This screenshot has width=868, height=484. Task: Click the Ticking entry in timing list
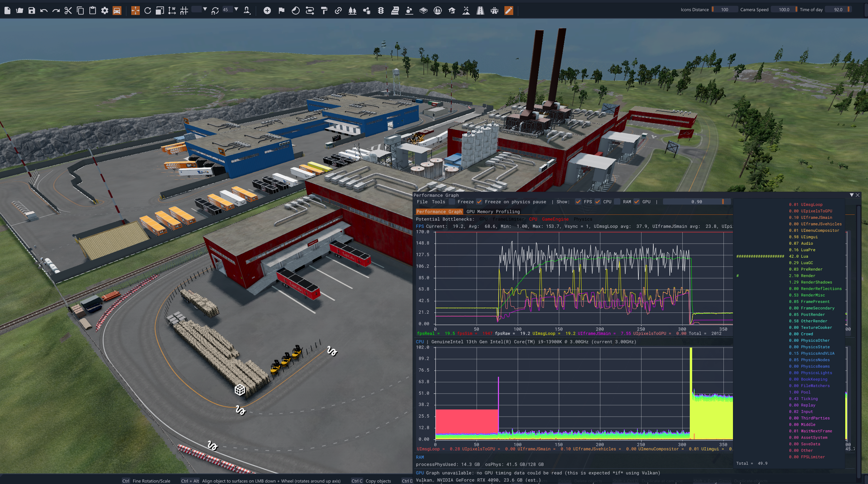click(x=803, y=399)
